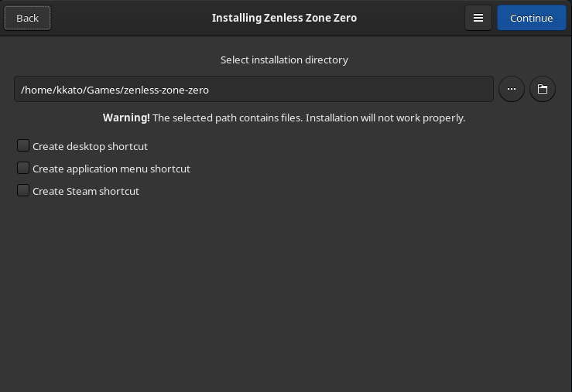Click 'Select installation directory' heading text
The width and height of the screenshot is (572, 392).
284,60
